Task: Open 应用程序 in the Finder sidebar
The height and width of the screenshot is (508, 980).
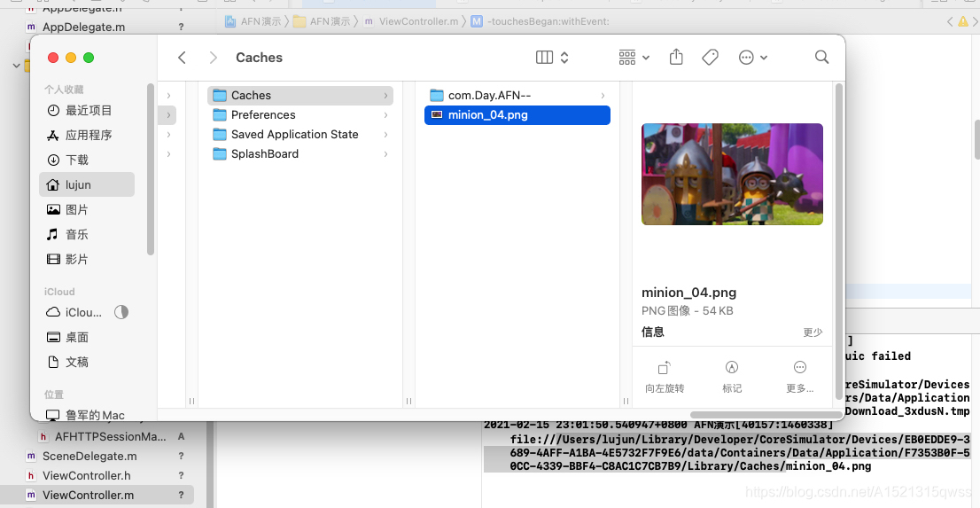Action: point(87,135)
